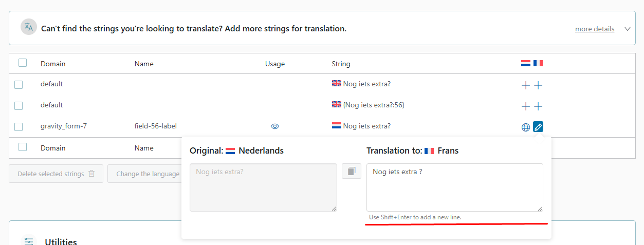Add Dutch translation for {Nog iets extra?:56}
The height and width of the screenshot is (245, 644).
[525, 106]
